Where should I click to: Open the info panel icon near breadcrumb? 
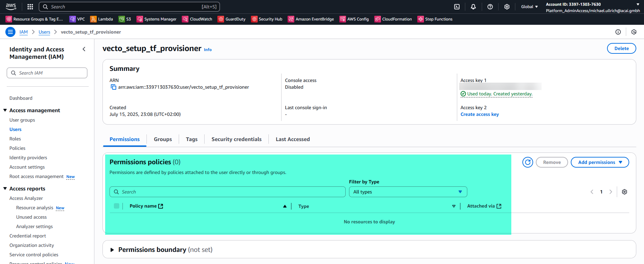[618, 32]
